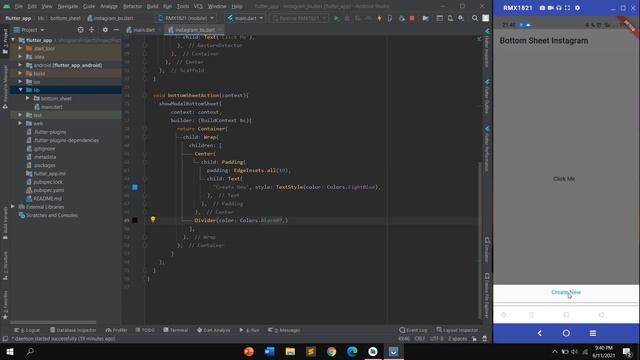Open Sublime Text from the taskbar

(x=311, y=351)
